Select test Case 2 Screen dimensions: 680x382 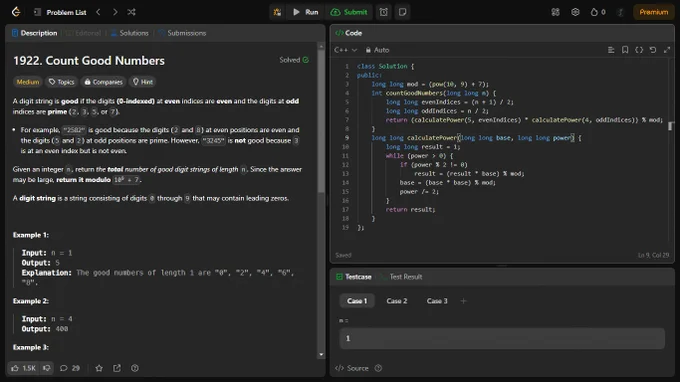397,301
